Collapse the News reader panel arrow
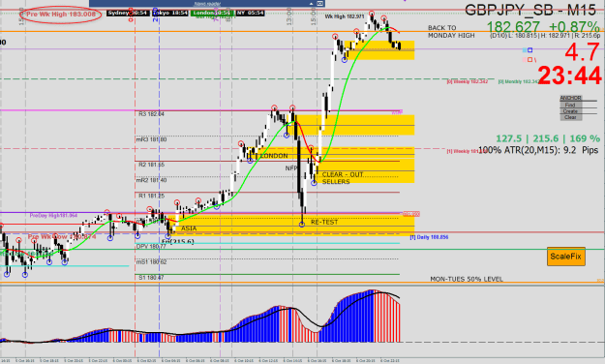 [311, 4]
